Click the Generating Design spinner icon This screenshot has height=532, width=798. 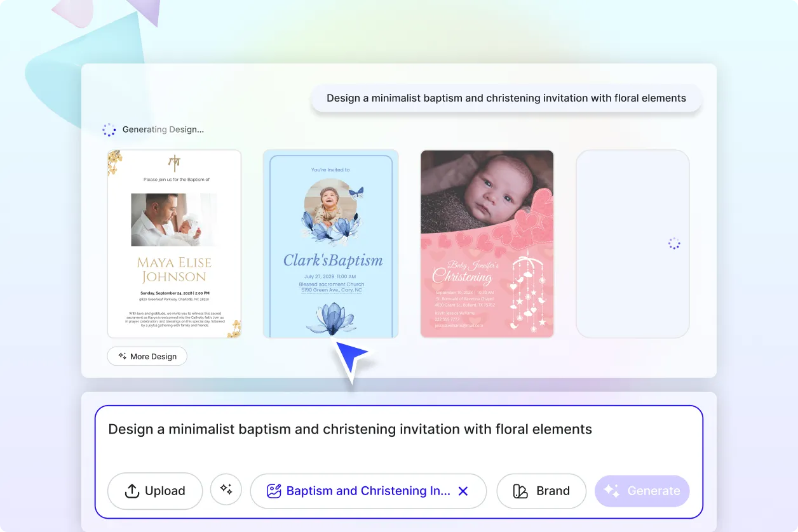(x=109, y=130)
